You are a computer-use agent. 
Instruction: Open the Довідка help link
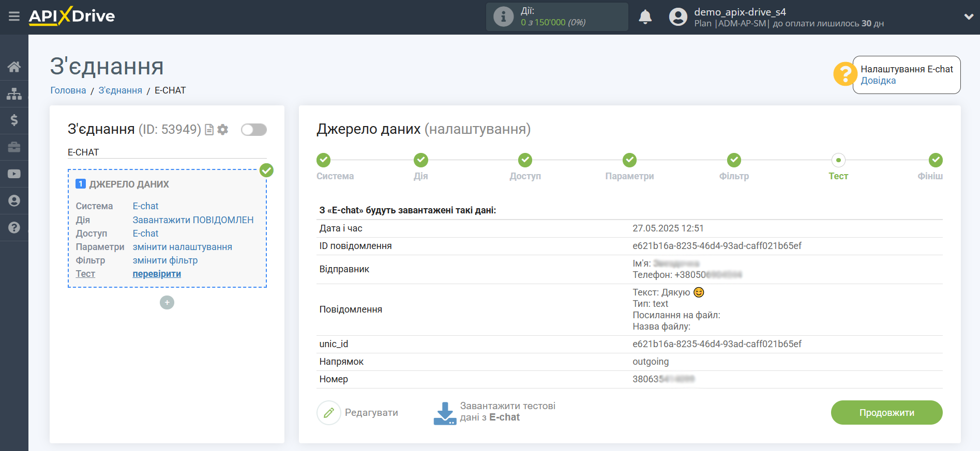click(x=878, y=81)
